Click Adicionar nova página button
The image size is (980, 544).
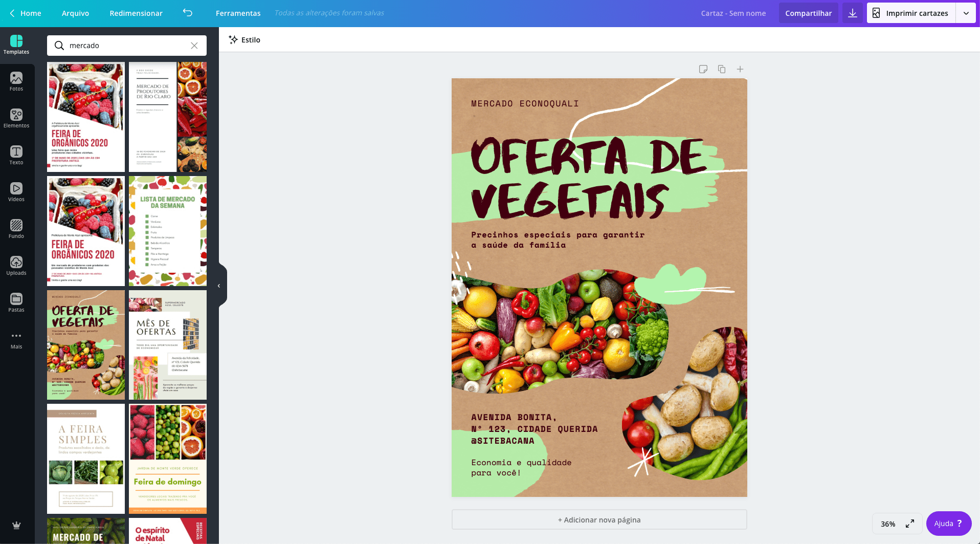click(599, 519)
